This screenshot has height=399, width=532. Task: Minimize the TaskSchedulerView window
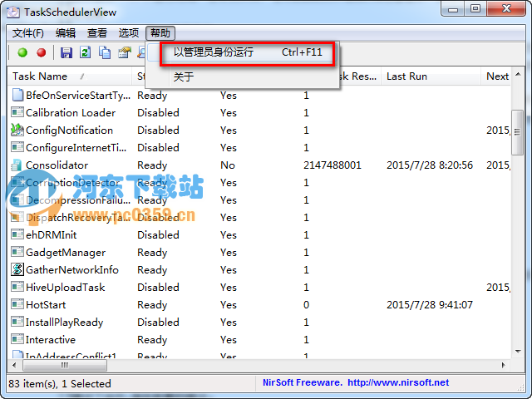point(453,9)
